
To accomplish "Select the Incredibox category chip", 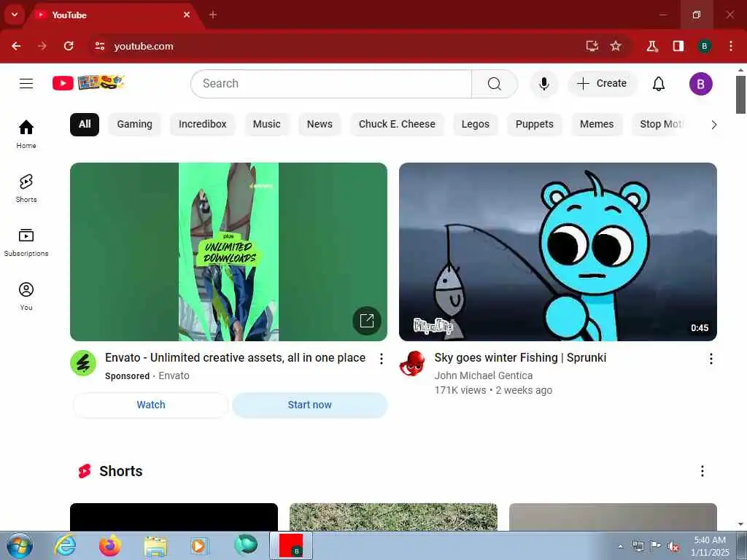I will click(203, 124).
